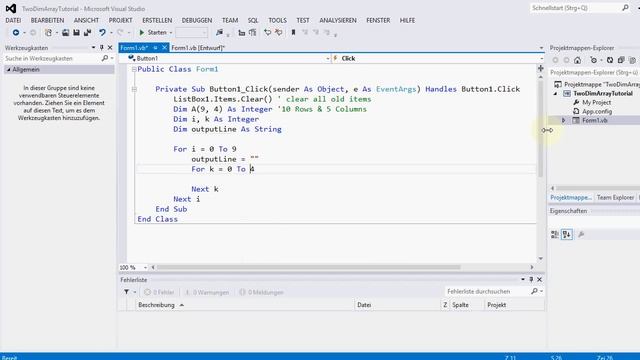640x360 pixels.
Task: Open the ERSTELLEN menu
Action: 157,20
